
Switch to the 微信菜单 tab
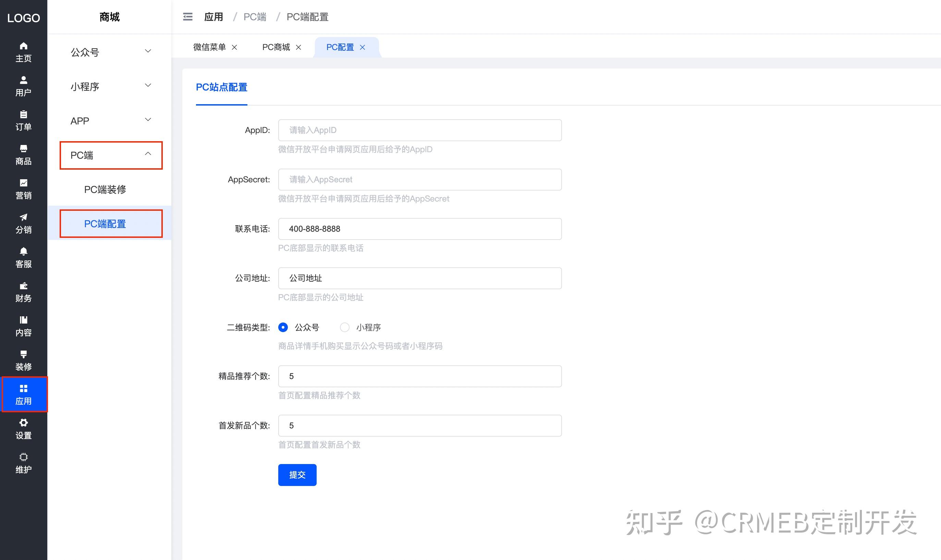(209, 47)
